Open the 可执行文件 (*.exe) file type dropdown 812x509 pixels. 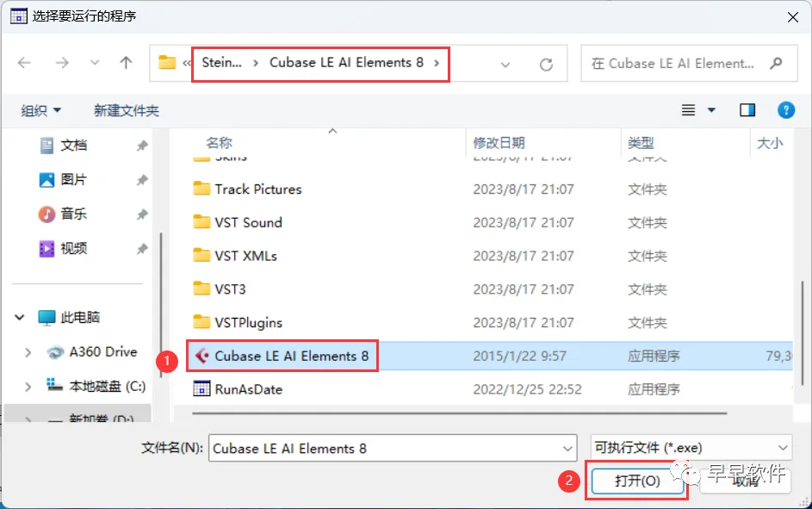coord(691,447)
